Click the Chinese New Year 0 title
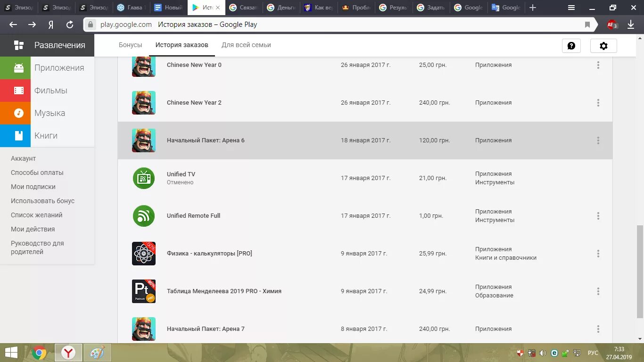644x362 pixels. (194, 65)
